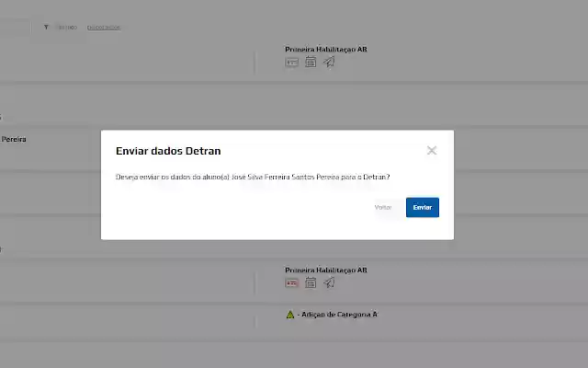The image size is (588, 368).
Task: Click the blue Enviar button
Action: 423,207
